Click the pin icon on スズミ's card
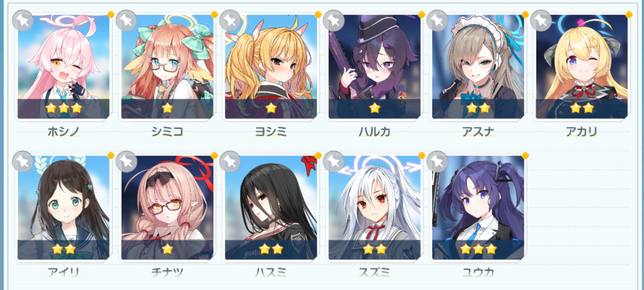The width and height of the screenshot is (644, 290). [334, 161]
